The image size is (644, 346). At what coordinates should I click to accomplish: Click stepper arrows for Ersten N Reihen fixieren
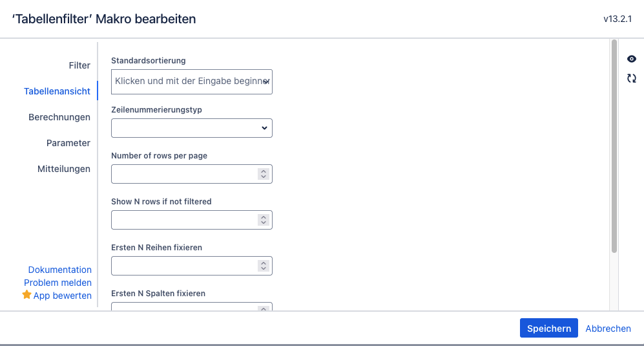click(263, 266)
